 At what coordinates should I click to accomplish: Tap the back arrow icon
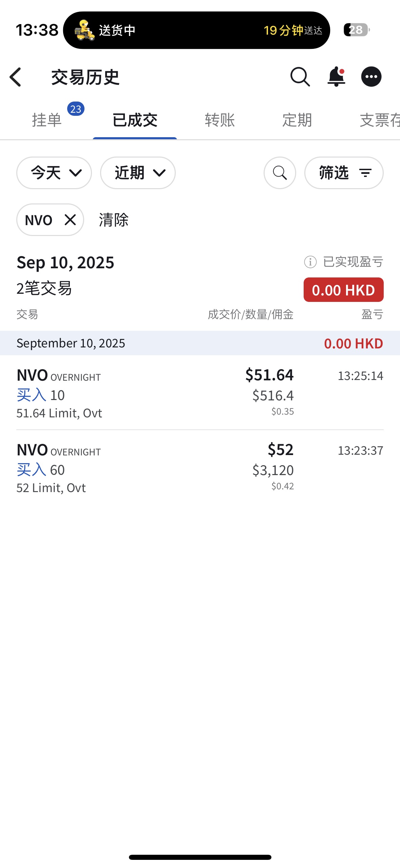(16, 77)
